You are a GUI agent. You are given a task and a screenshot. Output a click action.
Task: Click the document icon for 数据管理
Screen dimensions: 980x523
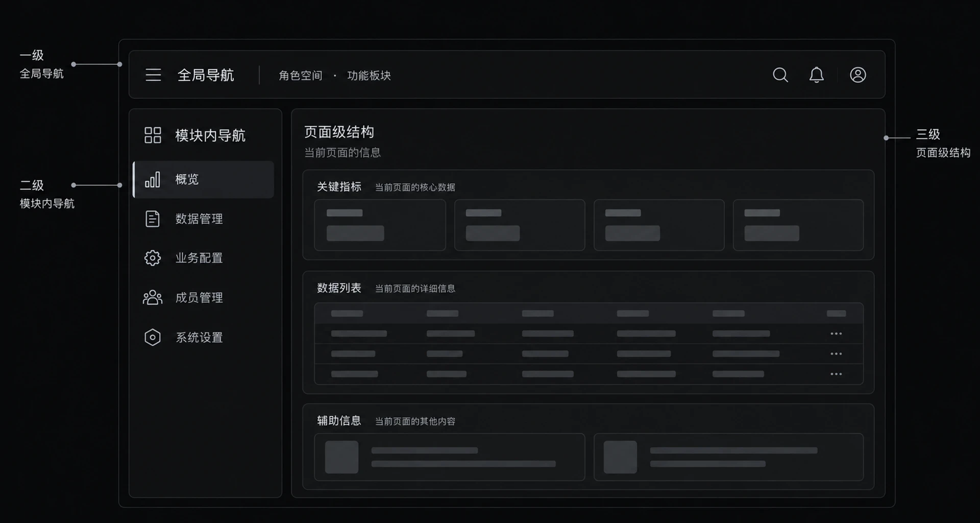click(x=153, y=219)
